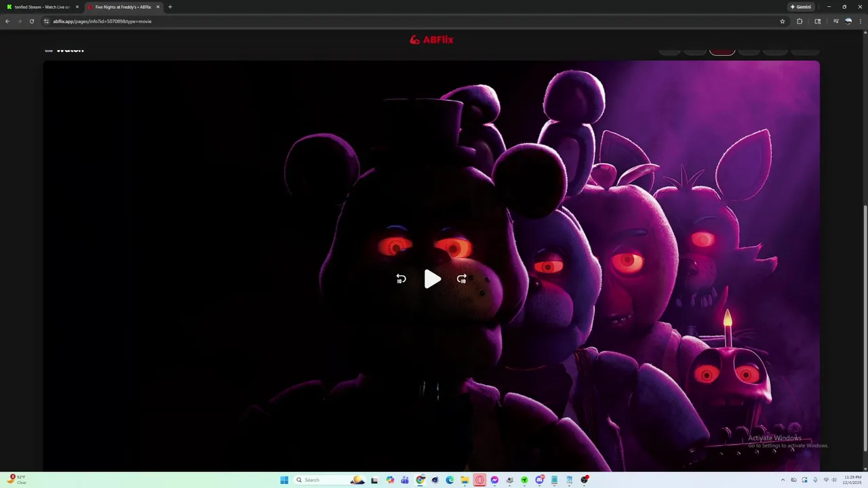
Task: Open File Explorer from the taskbar
Action: pyautogui.click(x=465, y=480)
